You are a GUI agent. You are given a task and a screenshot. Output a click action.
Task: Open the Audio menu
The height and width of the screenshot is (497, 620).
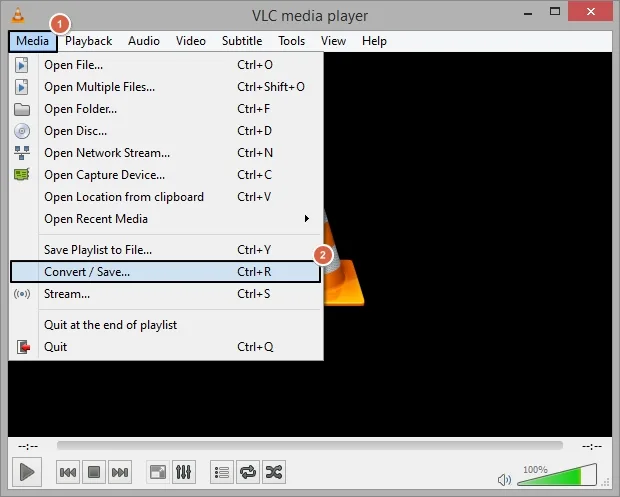[144, 41]
